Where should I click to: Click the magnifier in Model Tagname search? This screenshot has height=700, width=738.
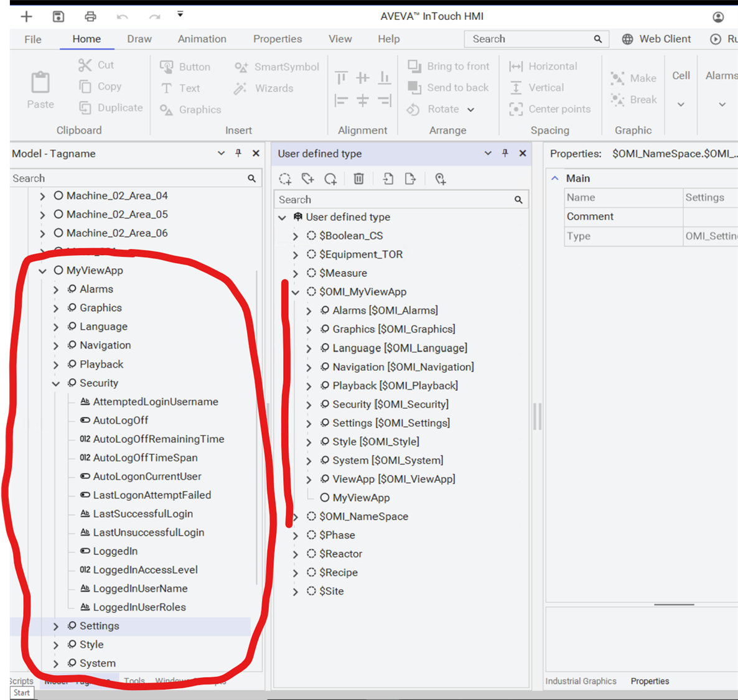coord(252,179)
